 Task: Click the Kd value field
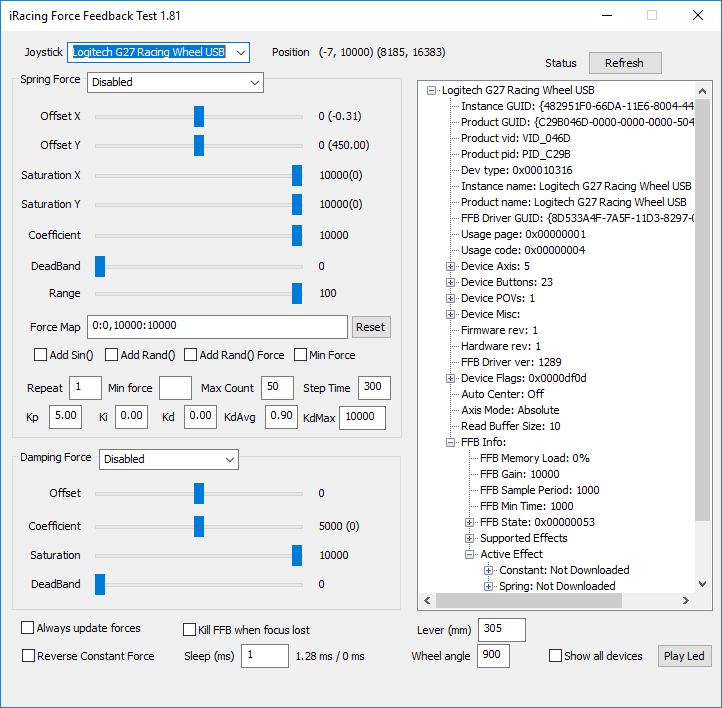[200, 417]
